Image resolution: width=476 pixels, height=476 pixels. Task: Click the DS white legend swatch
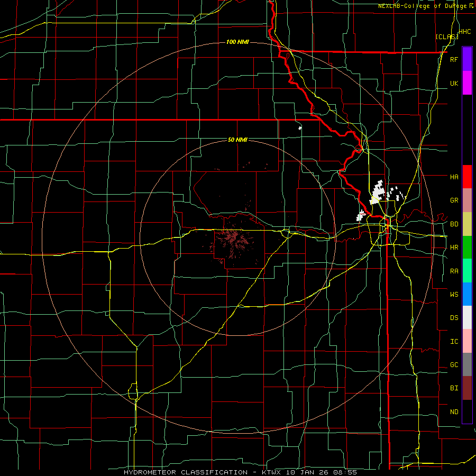click(467, 317)
